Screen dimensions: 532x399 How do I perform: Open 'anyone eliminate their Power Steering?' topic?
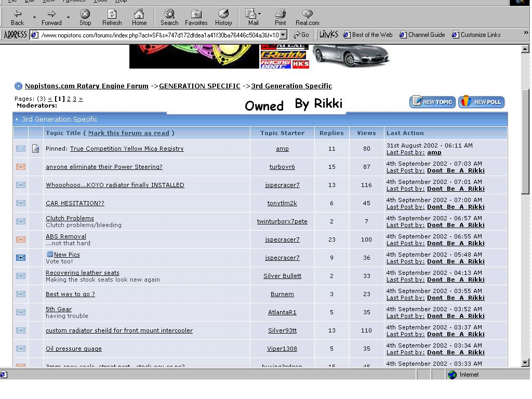pyautogui.click(x=104, y=167)
